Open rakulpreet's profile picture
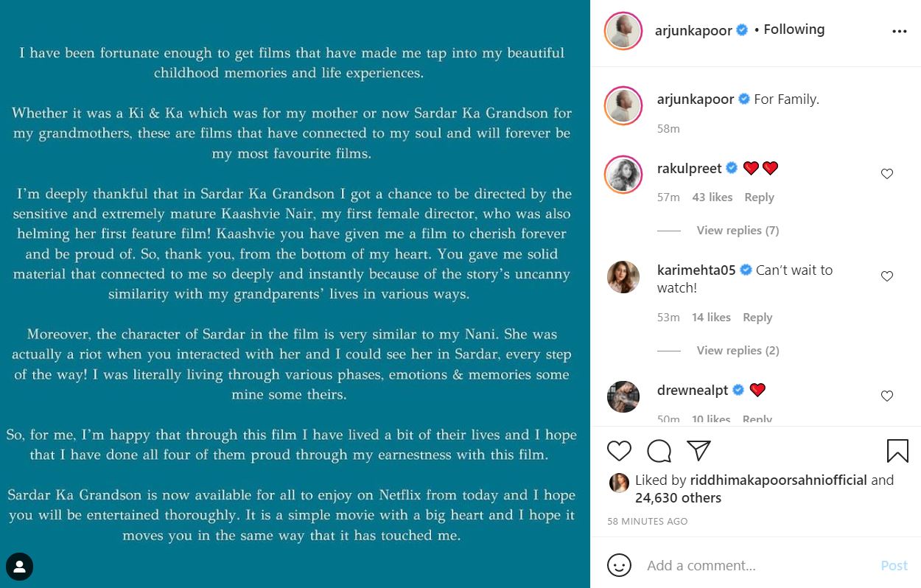Viewport: 921px width, 588px height. [x=623, y=175]
